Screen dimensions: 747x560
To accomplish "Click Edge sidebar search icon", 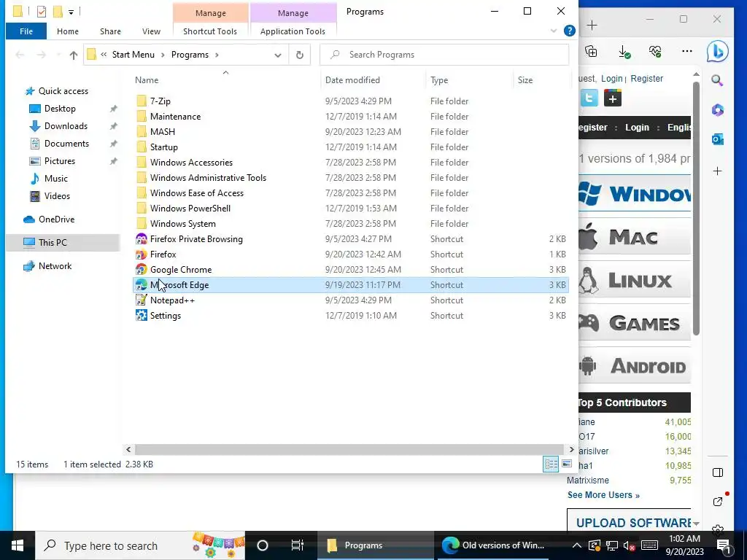I will [718, 80].
